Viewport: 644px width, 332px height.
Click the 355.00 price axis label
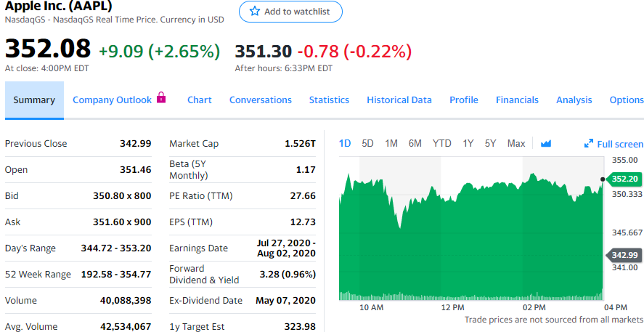[x=624, y=159]
